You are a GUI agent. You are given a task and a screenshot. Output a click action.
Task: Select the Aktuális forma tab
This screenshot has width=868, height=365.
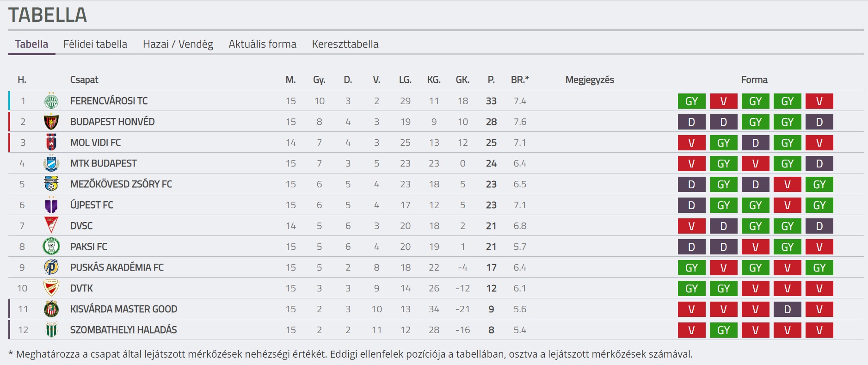click(x=263, y=44)
